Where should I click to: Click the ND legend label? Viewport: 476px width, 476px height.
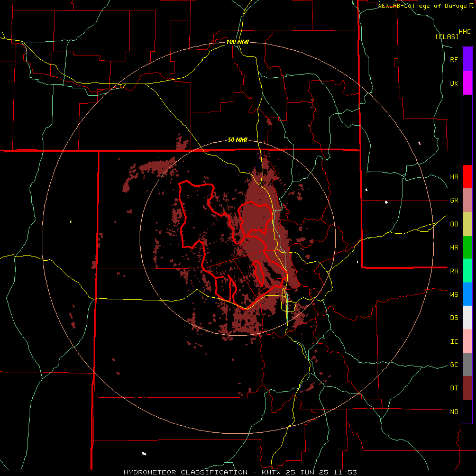coord(454,411)
